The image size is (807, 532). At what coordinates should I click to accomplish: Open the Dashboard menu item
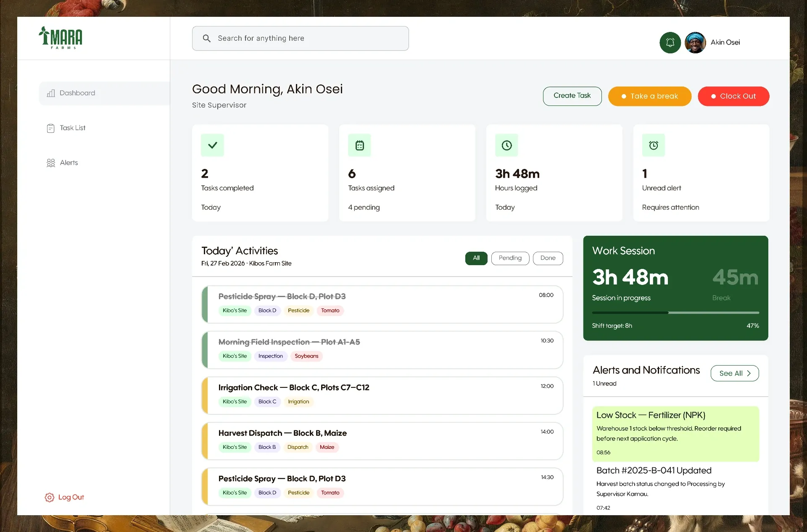(104, 93)
